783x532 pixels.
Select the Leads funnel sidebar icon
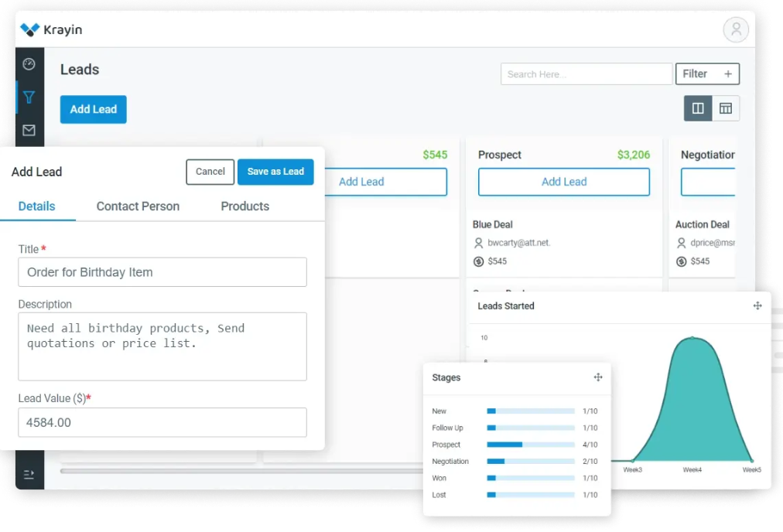[x=29, y=97]
